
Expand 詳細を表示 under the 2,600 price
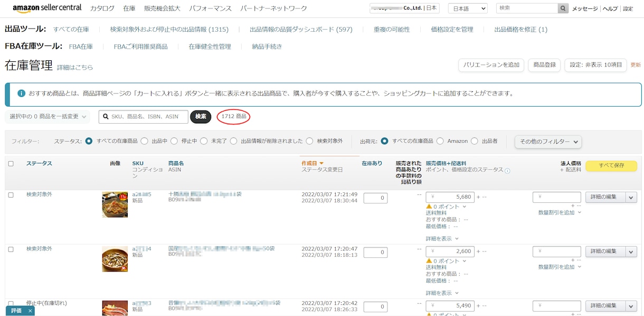pos(442,293)
